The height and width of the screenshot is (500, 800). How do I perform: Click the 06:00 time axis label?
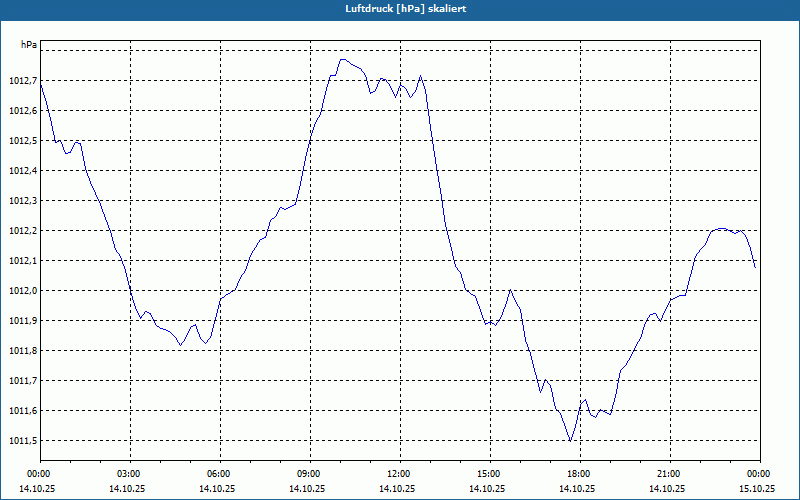click(220, 474)
